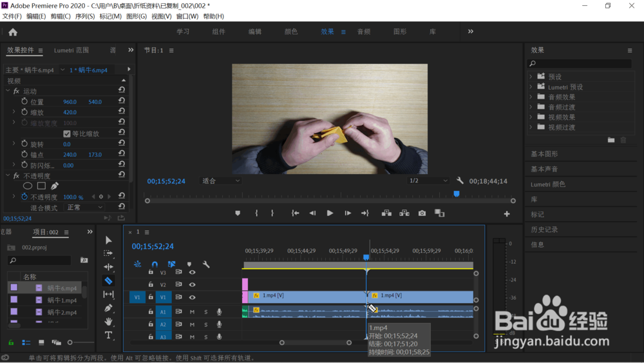
Task: Open the zoom level fit dropdown
Action: 220,181
